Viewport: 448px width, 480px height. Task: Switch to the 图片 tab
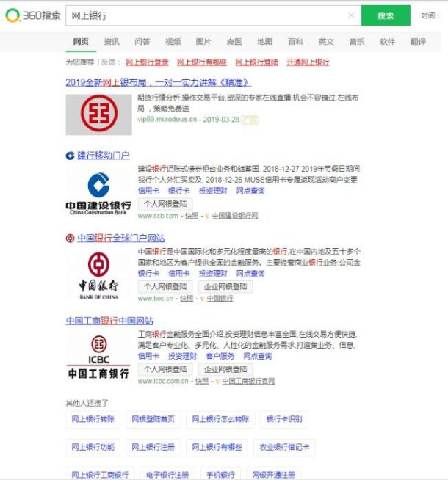click(x=203, y=42)
